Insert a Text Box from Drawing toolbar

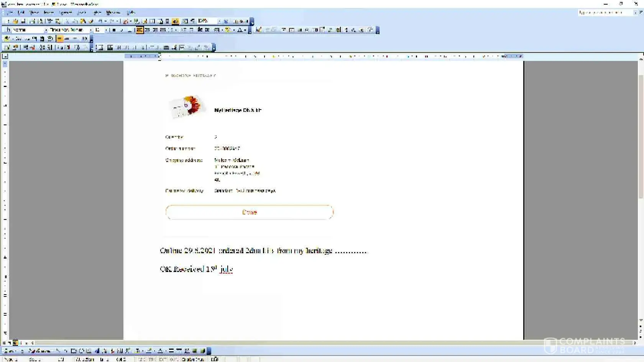tap(89, 351)
